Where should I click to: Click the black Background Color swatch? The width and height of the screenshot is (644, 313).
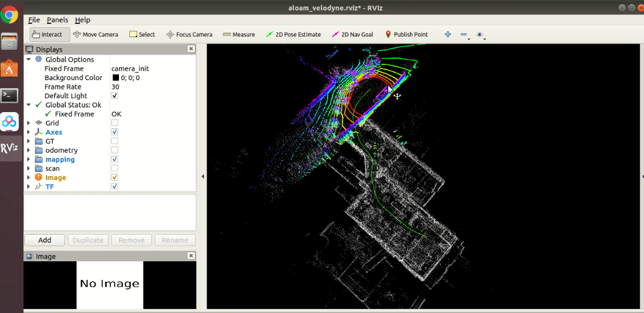(115, 78)
